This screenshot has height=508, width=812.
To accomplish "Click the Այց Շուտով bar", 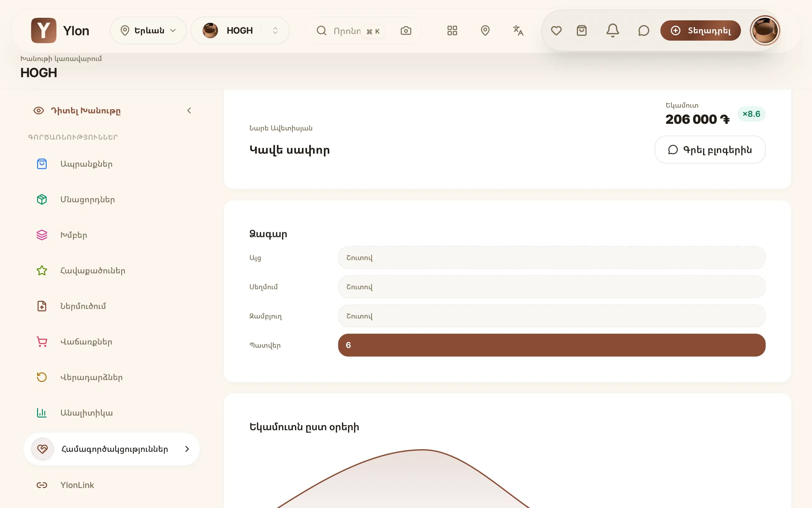I will coord(552,258).
